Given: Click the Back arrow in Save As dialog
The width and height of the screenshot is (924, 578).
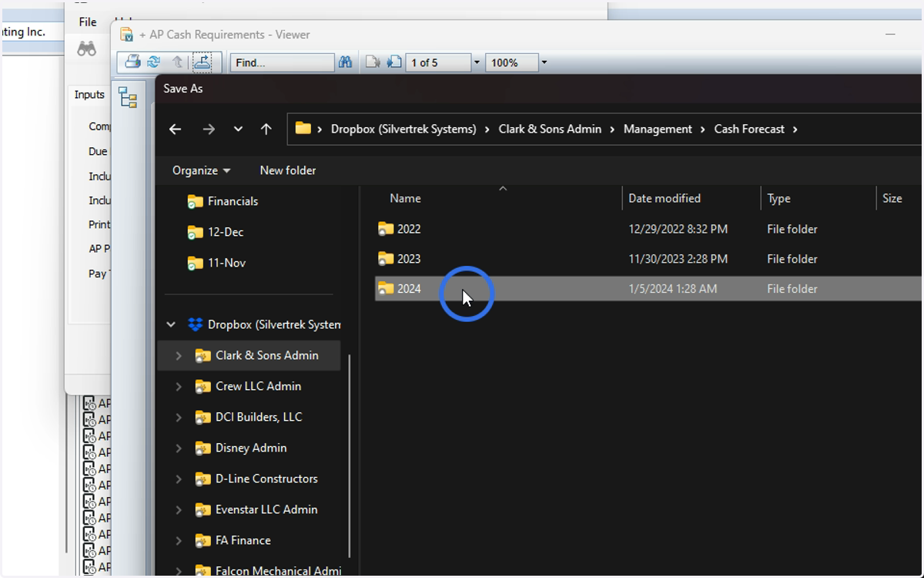Looking at the screenshot, I should click(x=175, y=129).
